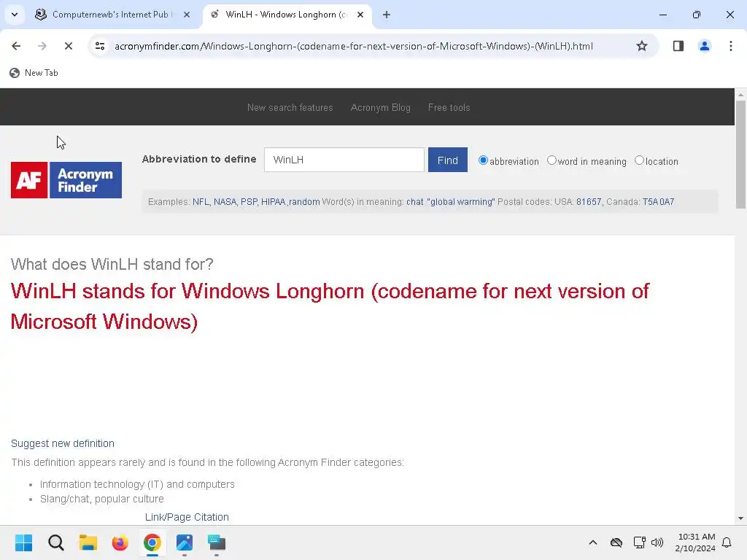Click the scrollbar up arrow
Viewport: 747px width, 560px height.
[740, 95]
